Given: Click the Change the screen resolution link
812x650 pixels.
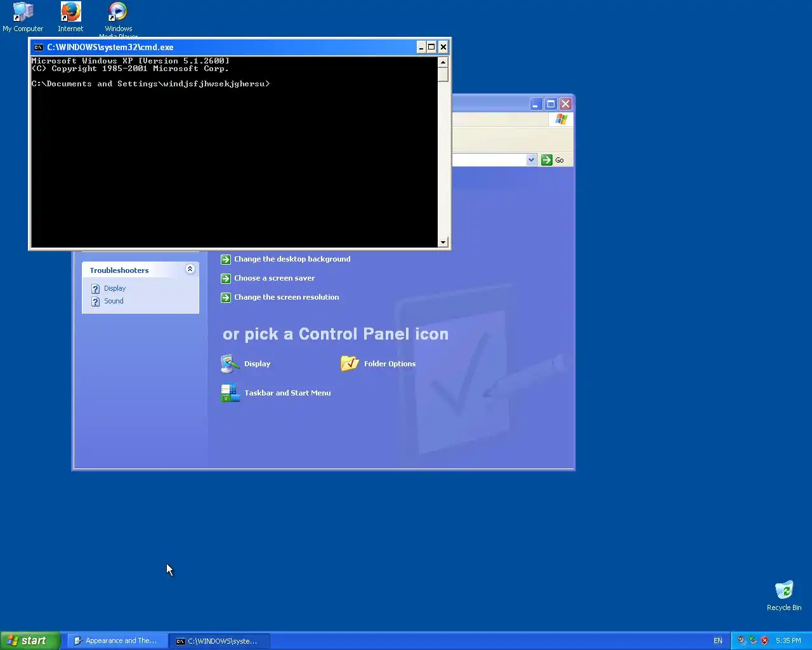Looking at the screenshot, I should point(286,297).
